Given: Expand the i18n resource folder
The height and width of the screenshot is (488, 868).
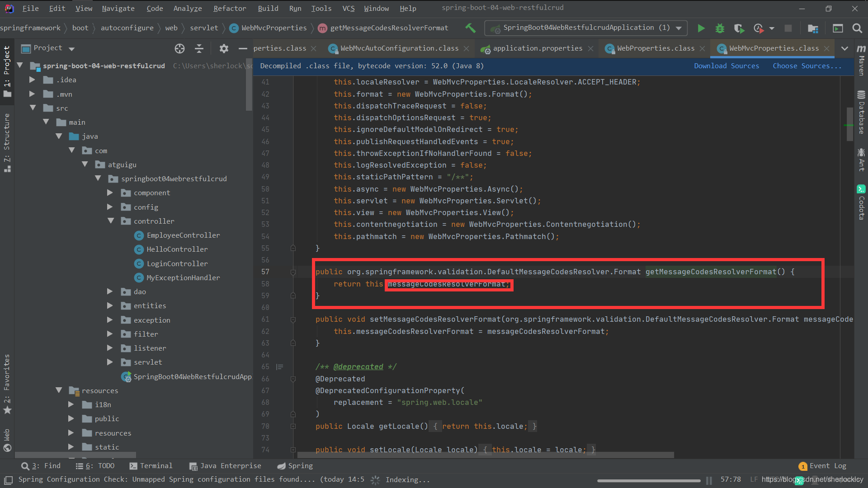Looking at the screenshot, I should point(71,405).
